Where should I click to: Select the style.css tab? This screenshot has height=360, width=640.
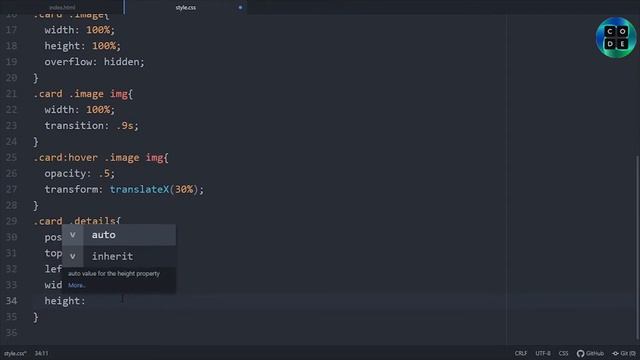tap(186, 7)
